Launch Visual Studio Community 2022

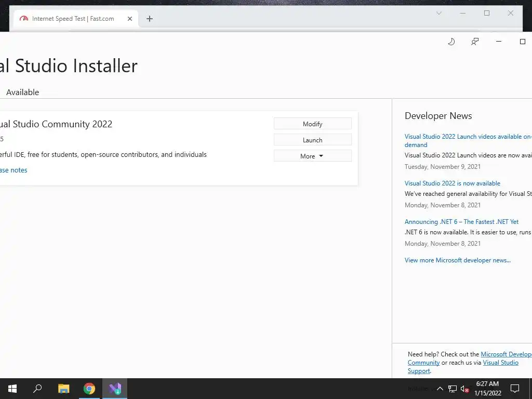(x=312, y=140)
